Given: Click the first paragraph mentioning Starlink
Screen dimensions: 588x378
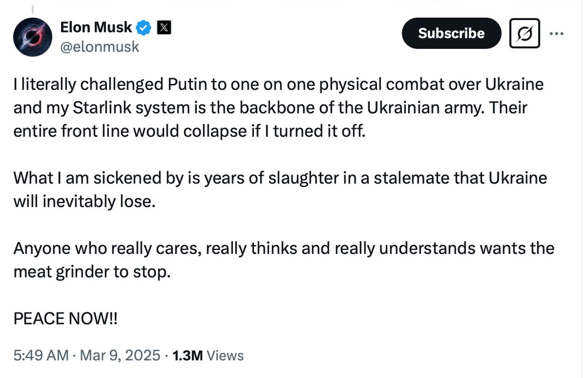Looking at the screenshot, I should coord(278,108).
